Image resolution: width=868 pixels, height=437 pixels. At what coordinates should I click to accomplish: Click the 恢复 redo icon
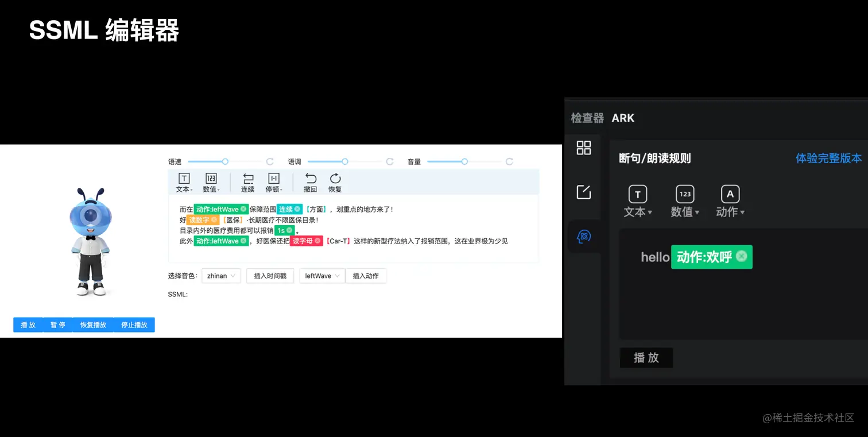[x=335, y=183]
